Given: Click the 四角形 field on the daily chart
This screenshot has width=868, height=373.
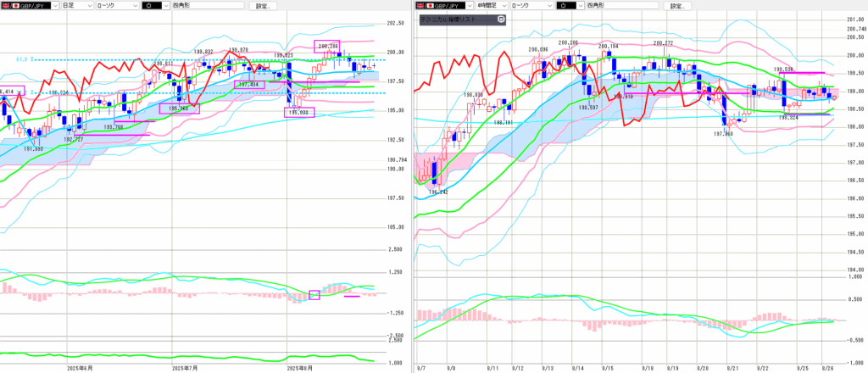Looking at the screenshot, I should click(x=208, y=6).
